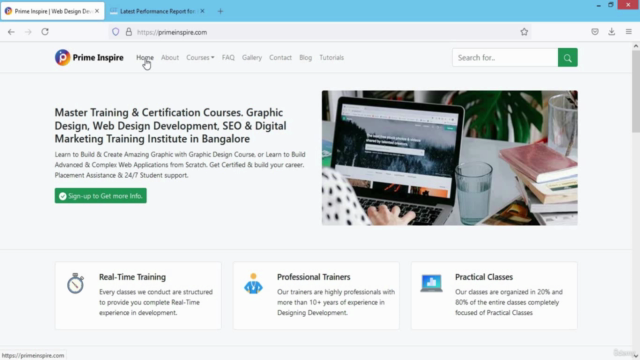Screen dimensions: 640x360
Task: Open the About navigation link
Action: [170, 58]
